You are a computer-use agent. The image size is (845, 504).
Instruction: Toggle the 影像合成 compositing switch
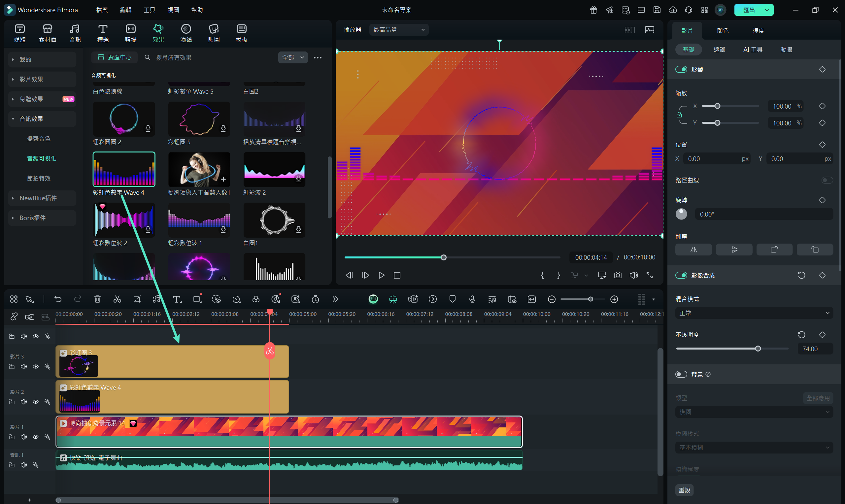point(681,275)
